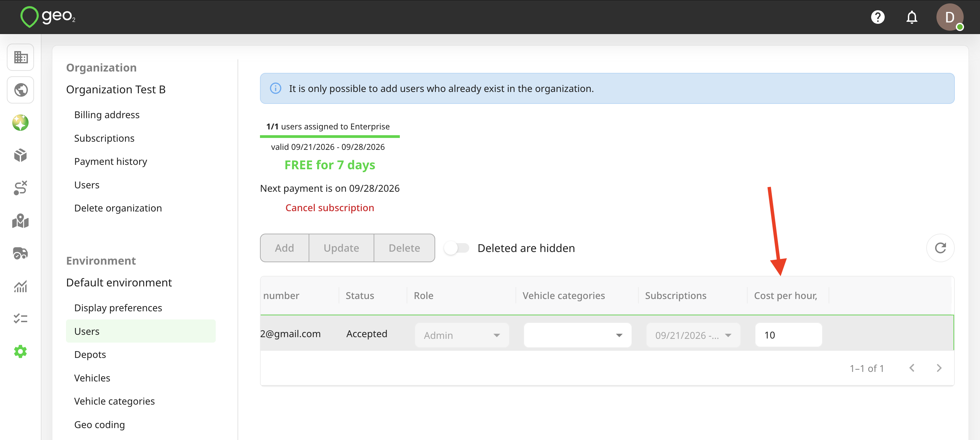Open Vehicles menu item

92,378
